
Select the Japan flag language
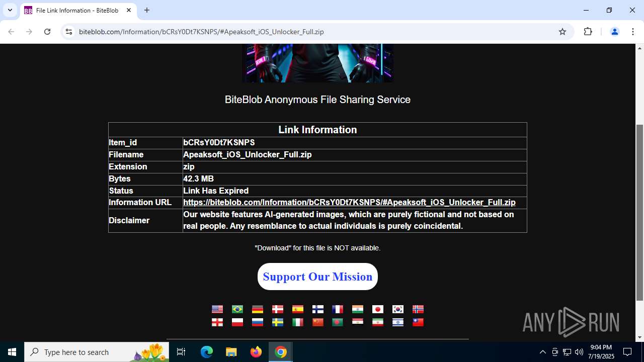click(x=378, y=309)
